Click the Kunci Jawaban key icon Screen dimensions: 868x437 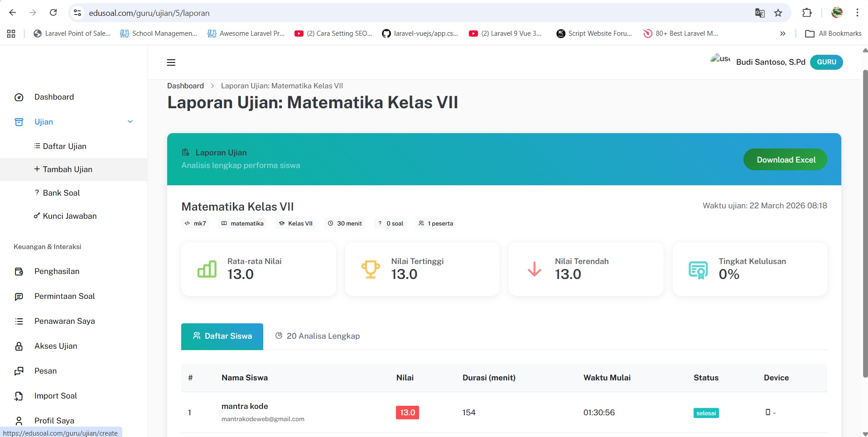coord(37,216)
